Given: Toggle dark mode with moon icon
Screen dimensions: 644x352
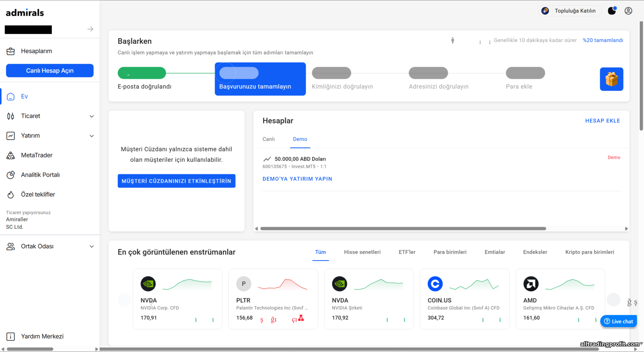Looking at the screenshot, I should coord(612,11).
